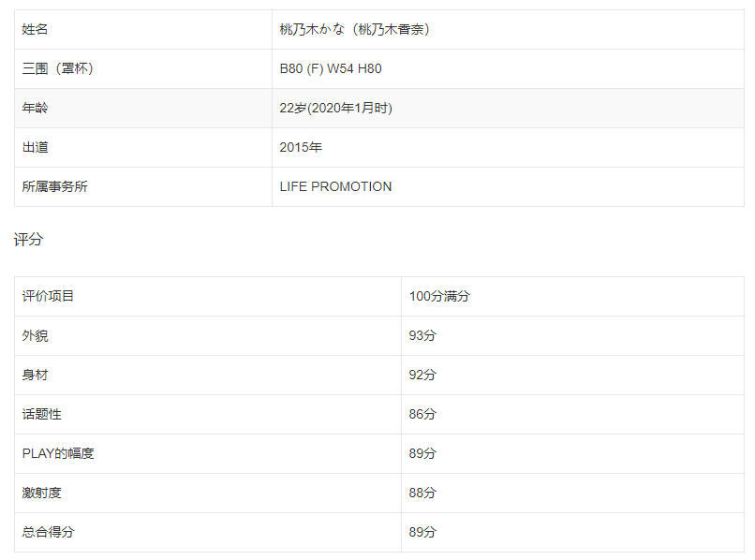This screenshot has width=755, height=560.
Task: Select the debut year 2015年
Action: point(301,147)
